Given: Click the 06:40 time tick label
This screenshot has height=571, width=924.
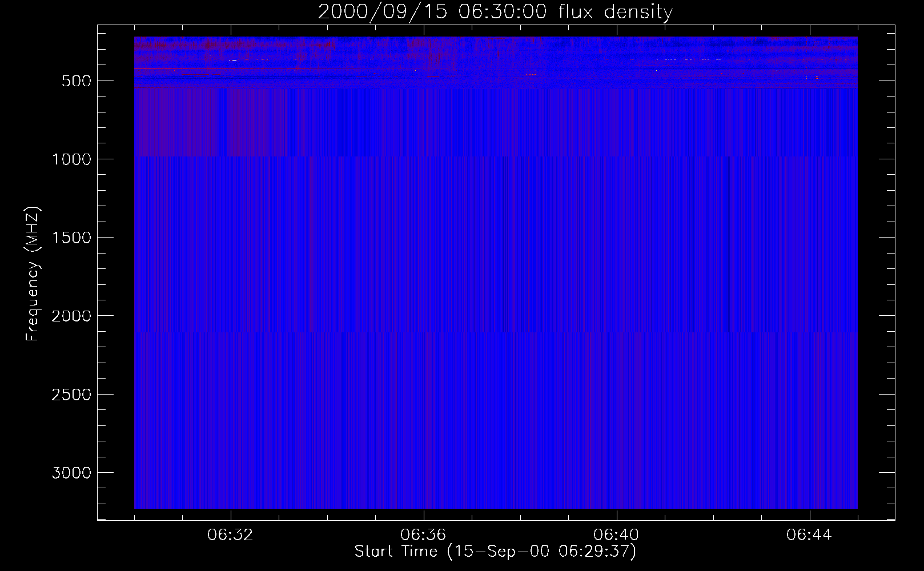Looking at the screenshot, I should click(x=616, y=535).
